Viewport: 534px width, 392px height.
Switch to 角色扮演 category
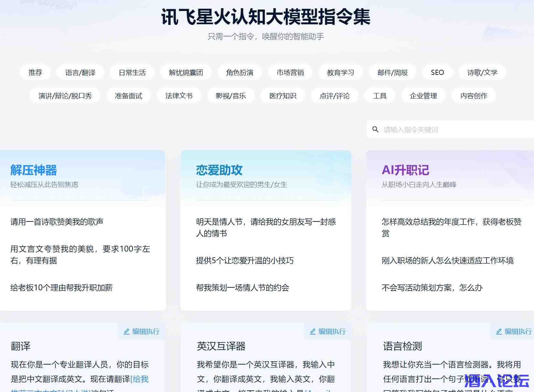[240, 72]
